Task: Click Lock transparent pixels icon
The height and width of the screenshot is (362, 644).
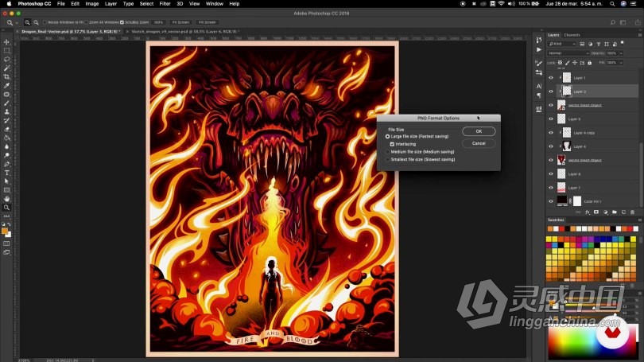Action: (561, 63)
